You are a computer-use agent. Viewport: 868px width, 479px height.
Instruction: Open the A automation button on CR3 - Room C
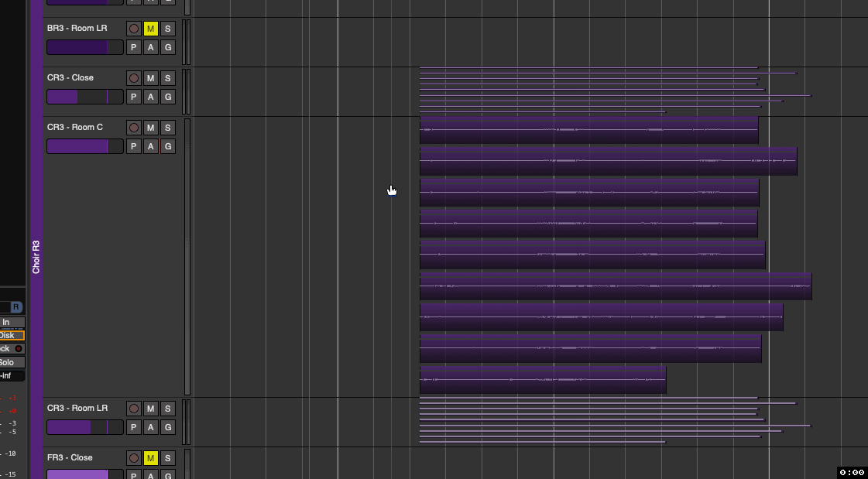150,145
